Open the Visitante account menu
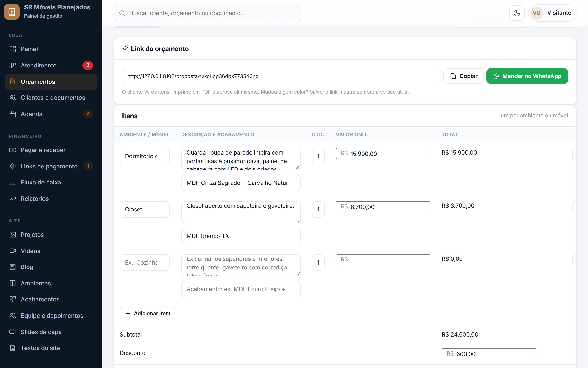Screen dimensions: 588x368 click(x=552, y=13)
